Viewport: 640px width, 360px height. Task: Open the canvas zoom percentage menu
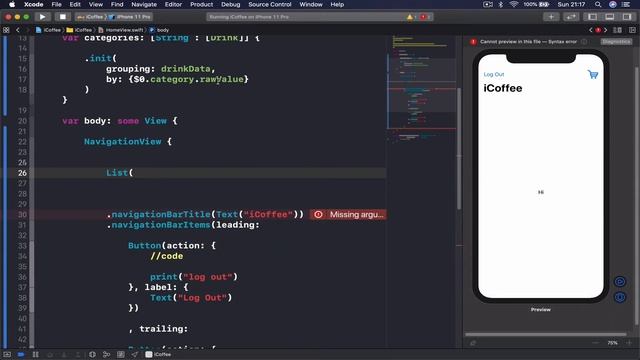click(612, 343)
